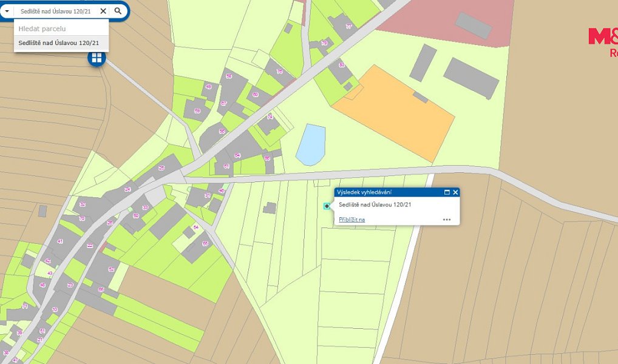Viewport: 618px width, 364px height.
Task: Open the blue basemap gallery grid icon
Action: tap(97, 58)
